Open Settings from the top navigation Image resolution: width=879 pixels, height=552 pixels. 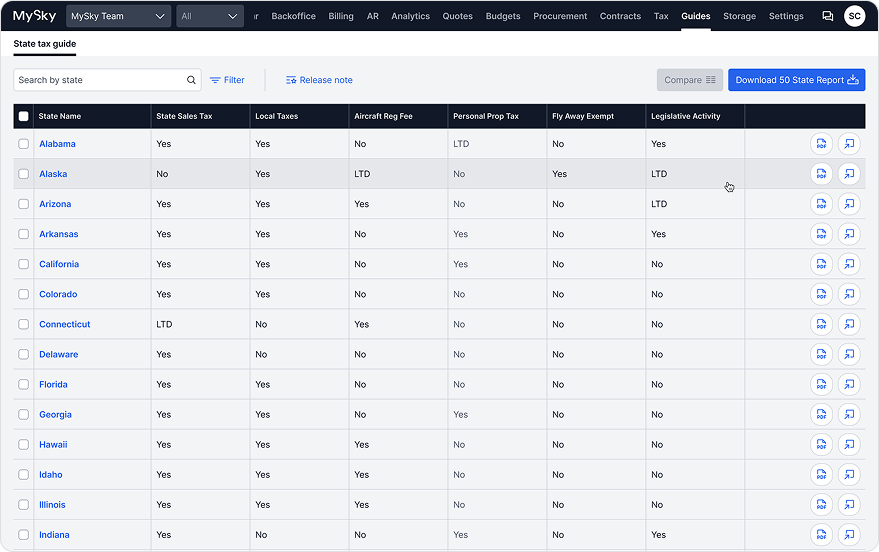tap(786, 16)
